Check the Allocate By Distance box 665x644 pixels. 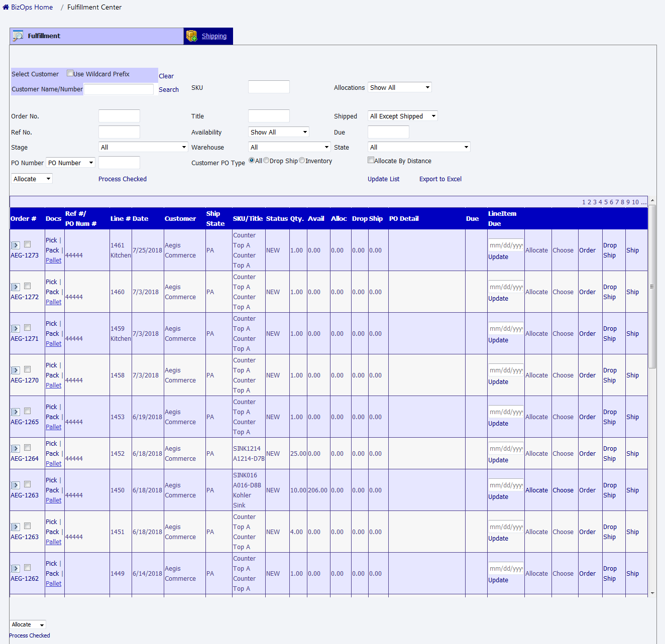pos(371,160)
